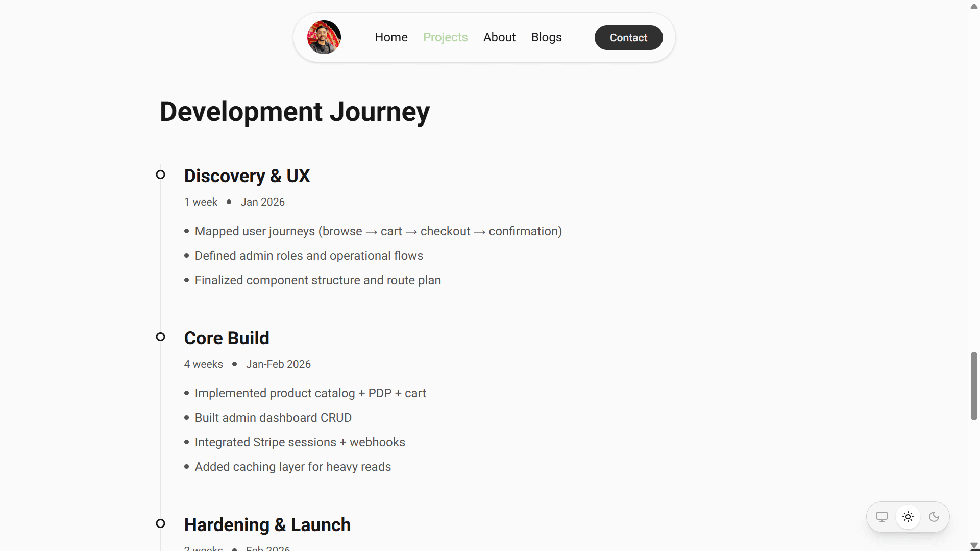980x551 pixels.
Task: Switch to system theme monitor icon
Action: click(881, 517)
